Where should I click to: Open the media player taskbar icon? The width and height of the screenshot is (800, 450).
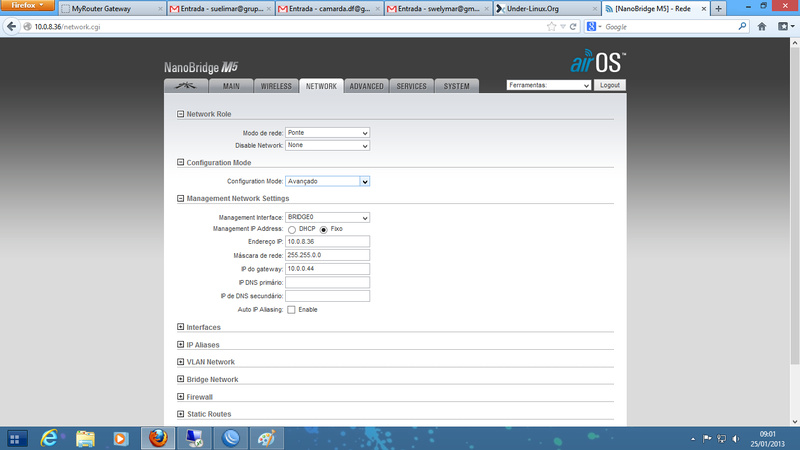pyautogui.click(x=121, y=438)
